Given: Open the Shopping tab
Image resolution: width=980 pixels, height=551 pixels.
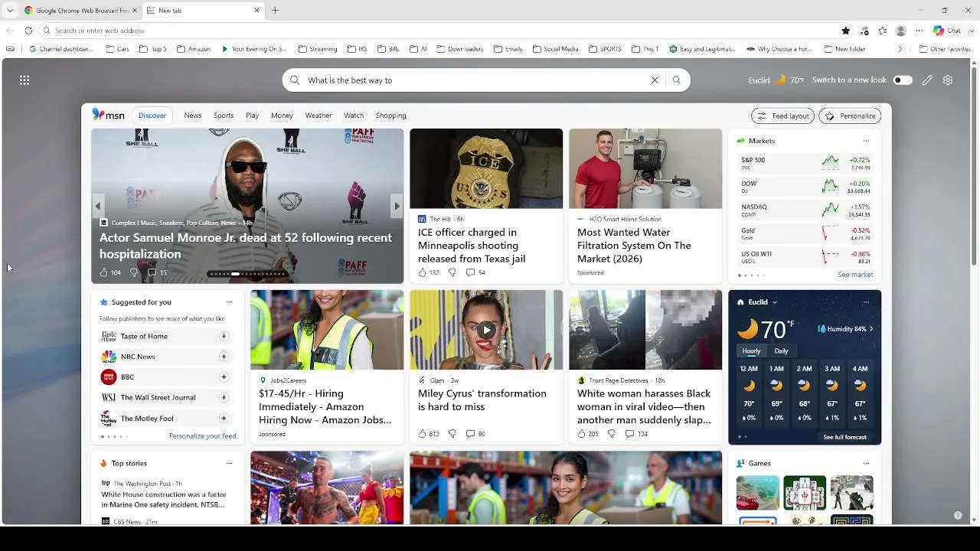Looking at the screenshot, I should 390,116.
